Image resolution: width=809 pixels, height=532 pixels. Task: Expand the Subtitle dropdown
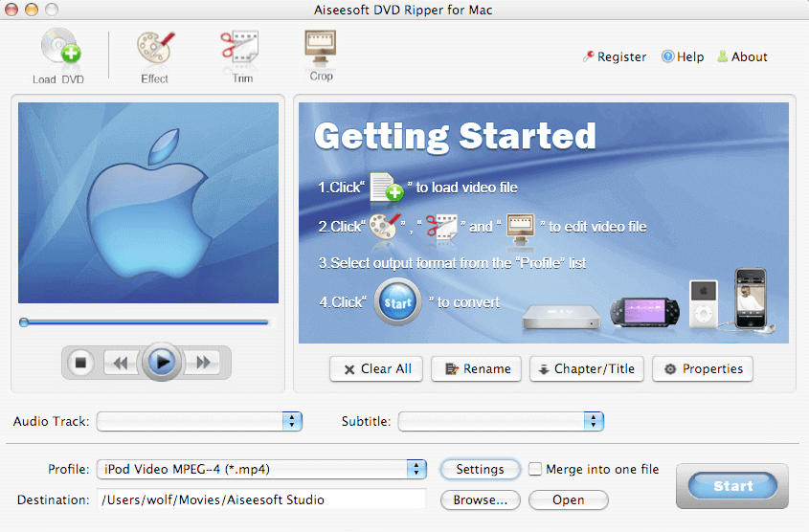point(501,421)
